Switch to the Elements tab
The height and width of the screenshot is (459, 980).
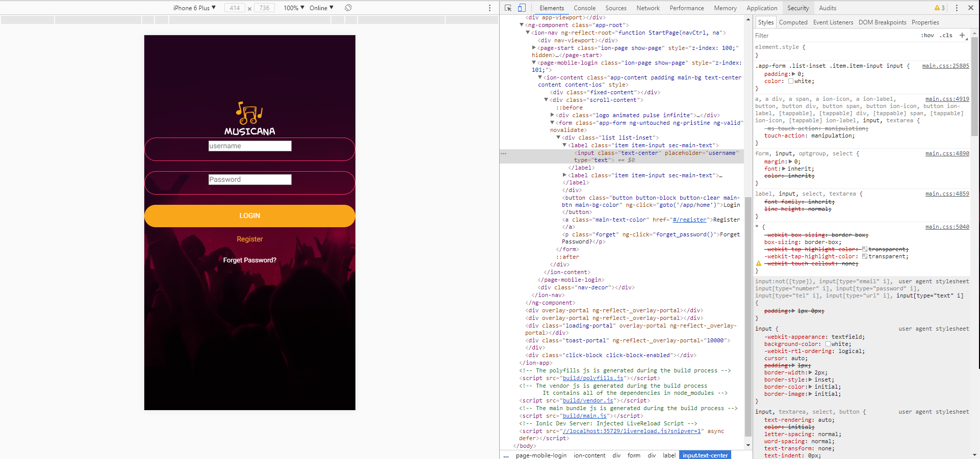[552, 8]
